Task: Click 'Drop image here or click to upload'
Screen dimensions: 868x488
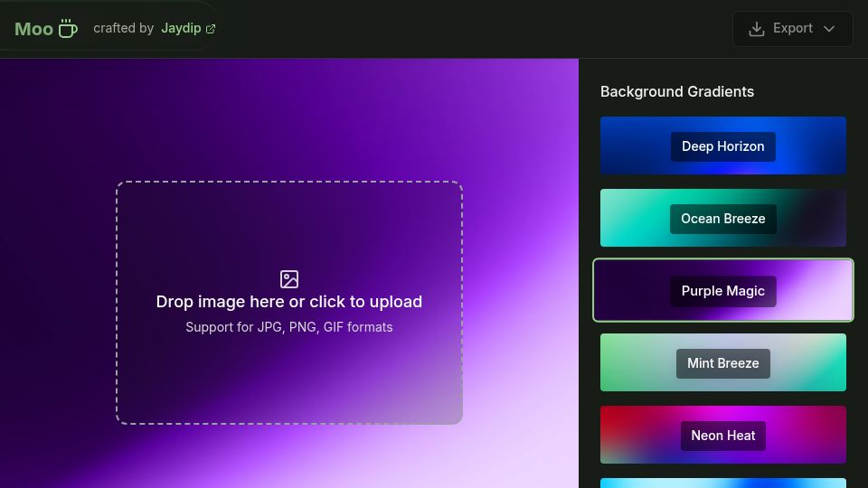Action: [x=289, y=302]
